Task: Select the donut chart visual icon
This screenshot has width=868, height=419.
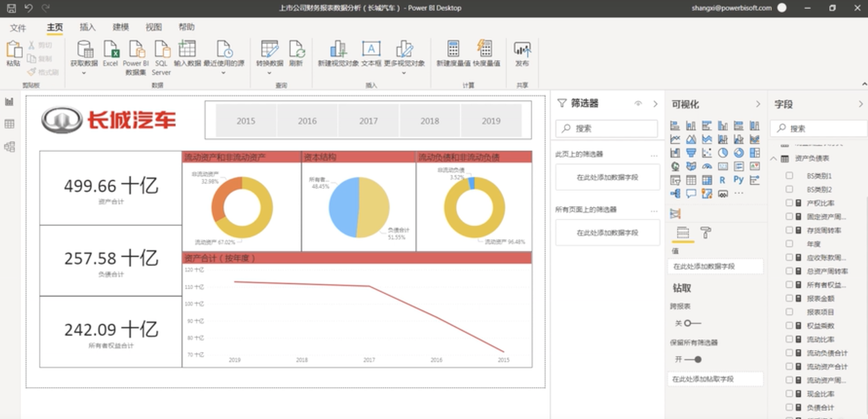Action: 739,153
